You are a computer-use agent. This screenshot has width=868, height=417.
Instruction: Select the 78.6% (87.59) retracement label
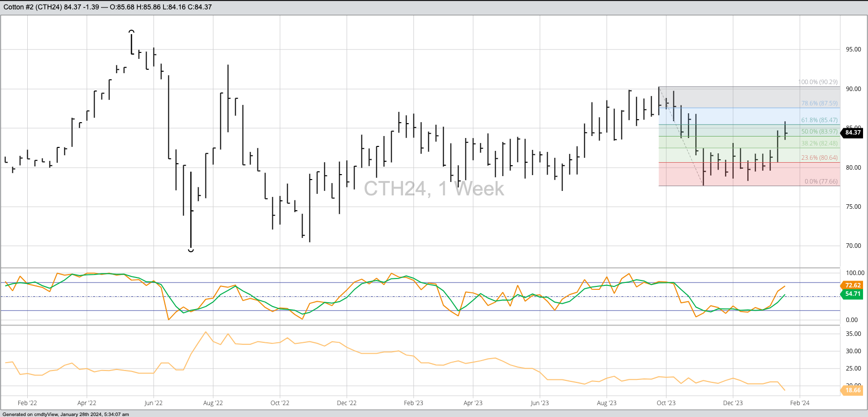(819, 103)
